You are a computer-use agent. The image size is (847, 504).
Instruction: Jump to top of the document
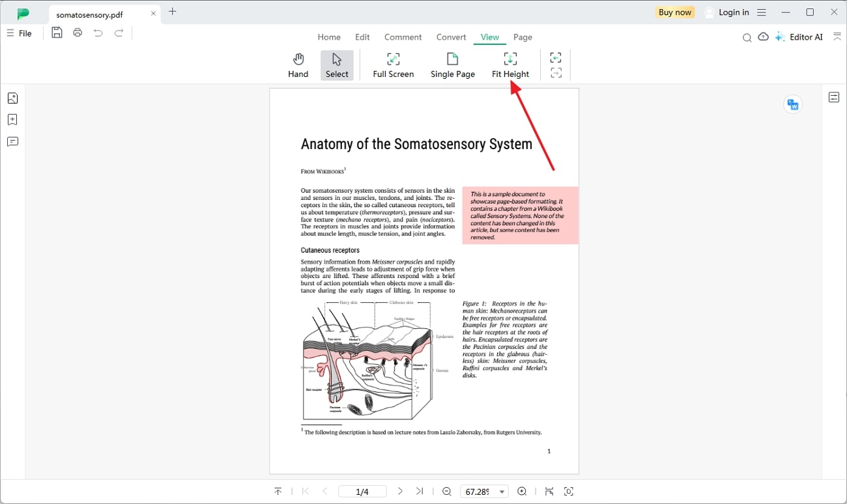tap(278, 492)
